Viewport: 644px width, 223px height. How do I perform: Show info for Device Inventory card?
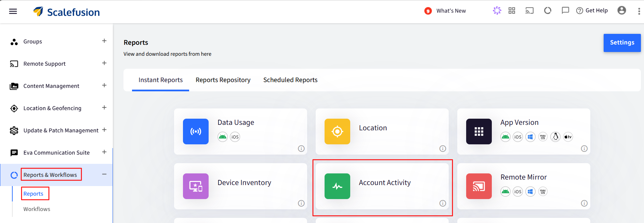coord(301,203)
